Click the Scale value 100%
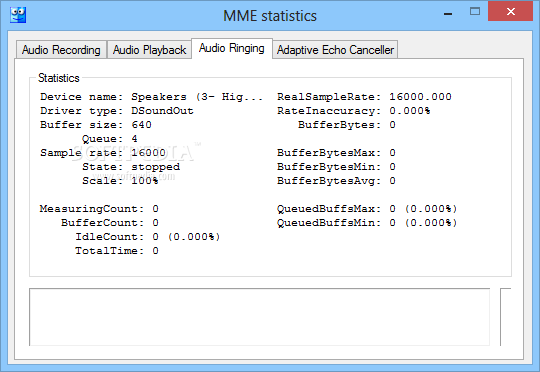 (145, 181)
